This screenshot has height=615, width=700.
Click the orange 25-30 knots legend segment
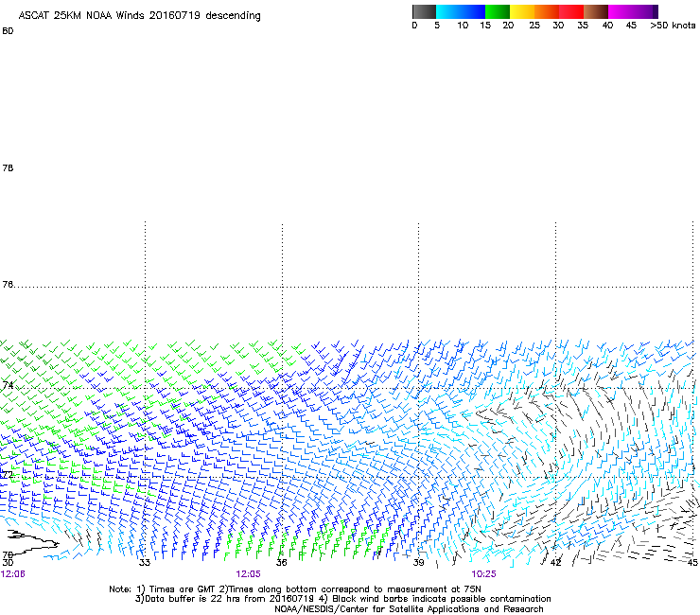point(547,11)
